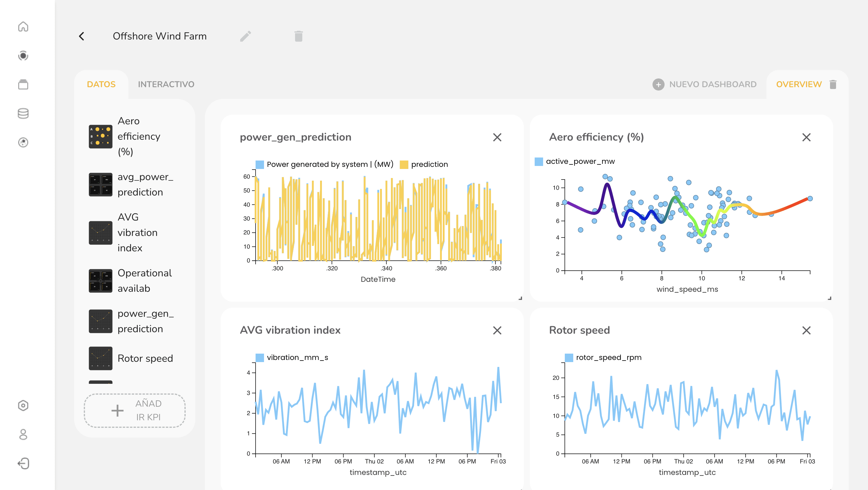
Task: Remove the AVG vibration index widget
Action: (x=497, y=330)
